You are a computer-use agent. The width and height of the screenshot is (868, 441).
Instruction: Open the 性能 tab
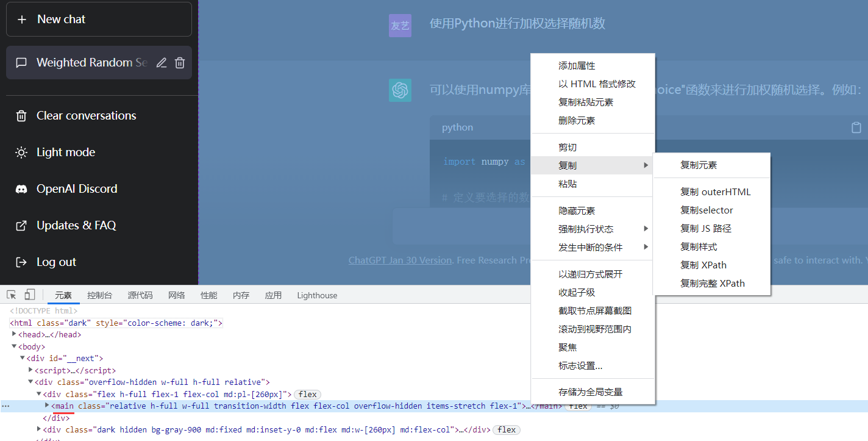pos(209,295)
